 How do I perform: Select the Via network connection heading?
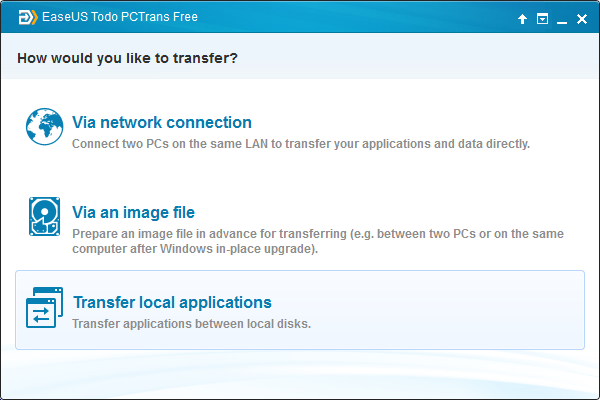pyautogui.click(x=162, y=122)
